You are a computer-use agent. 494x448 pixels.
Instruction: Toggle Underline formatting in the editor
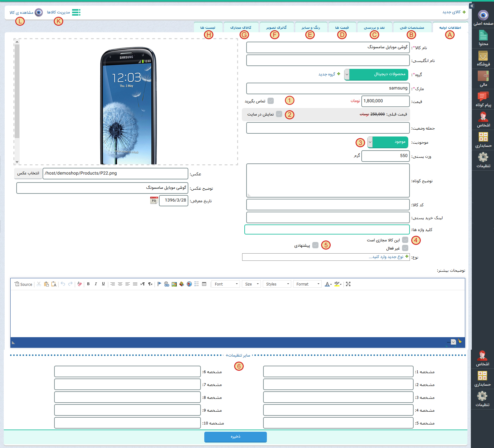103,284
